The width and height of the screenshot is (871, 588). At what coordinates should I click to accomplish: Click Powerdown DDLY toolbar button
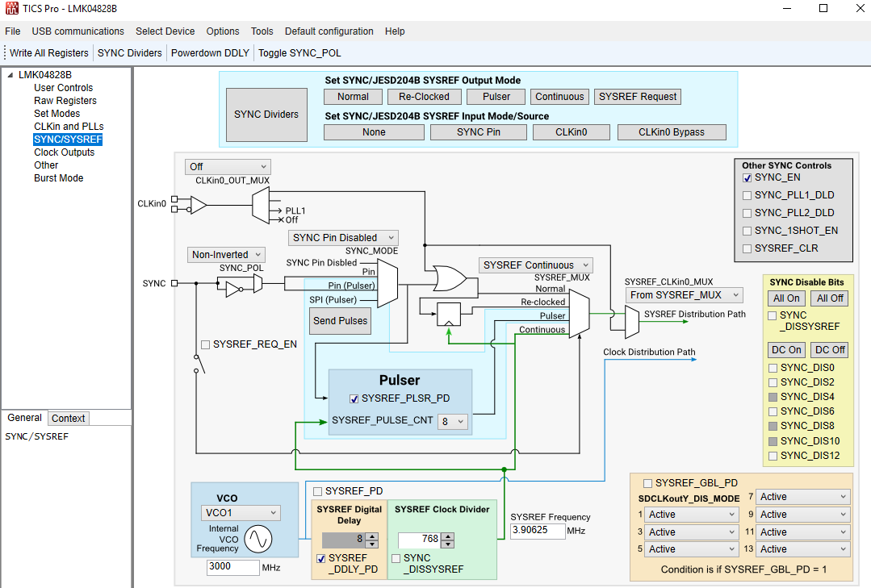pyautogui.click(x=210, y=53)
